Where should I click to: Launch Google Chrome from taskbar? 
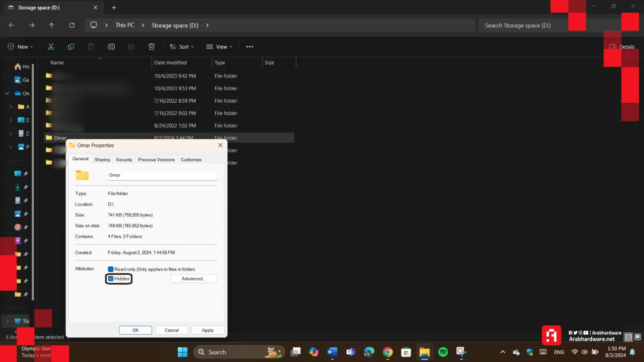coord(388,352)
